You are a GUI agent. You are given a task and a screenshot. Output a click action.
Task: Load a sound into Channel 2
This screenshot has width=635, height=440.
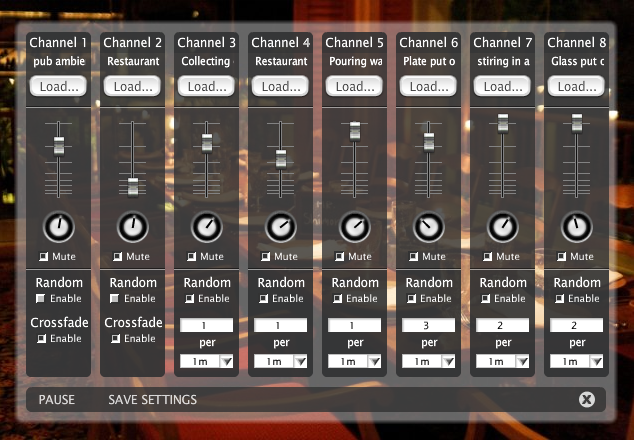132,86
